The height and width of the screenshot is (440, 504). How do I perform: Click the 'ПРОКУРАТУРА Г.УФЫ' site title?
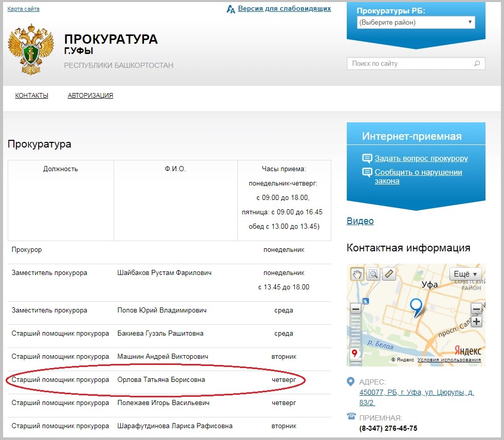pos(111,44)
